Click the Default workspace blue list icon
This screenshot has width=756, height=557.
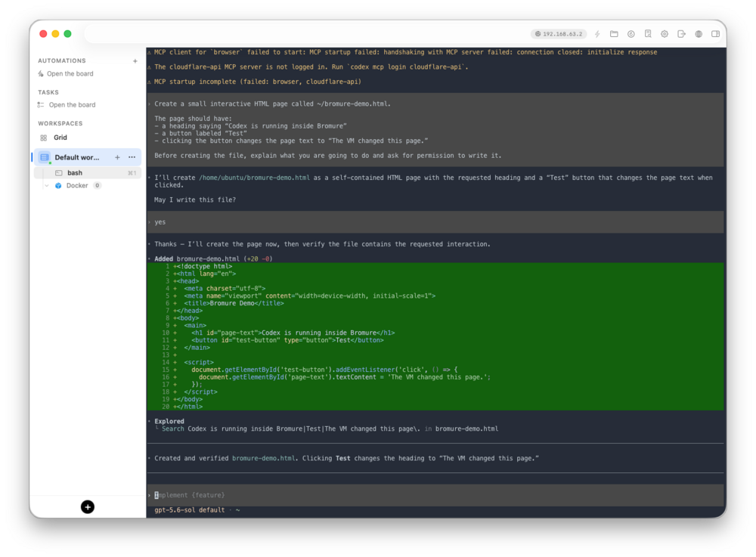coord(45,157)
